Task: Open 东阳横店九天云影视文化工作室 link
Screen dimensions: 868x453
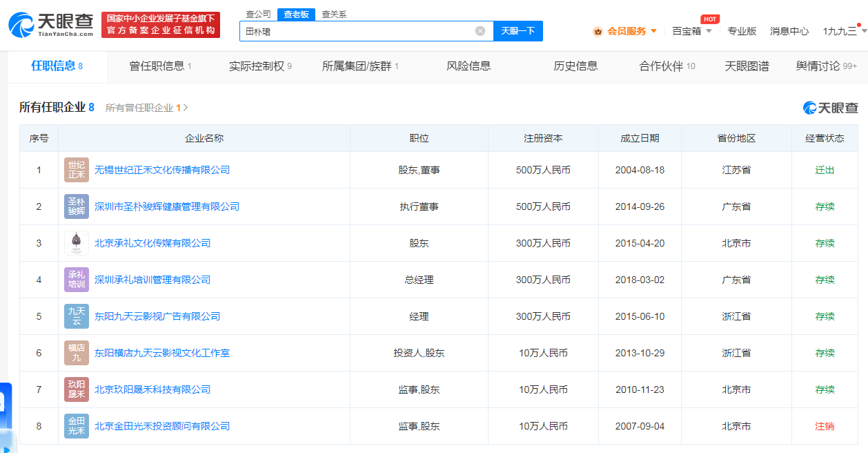Action: (x=162, y=353)
